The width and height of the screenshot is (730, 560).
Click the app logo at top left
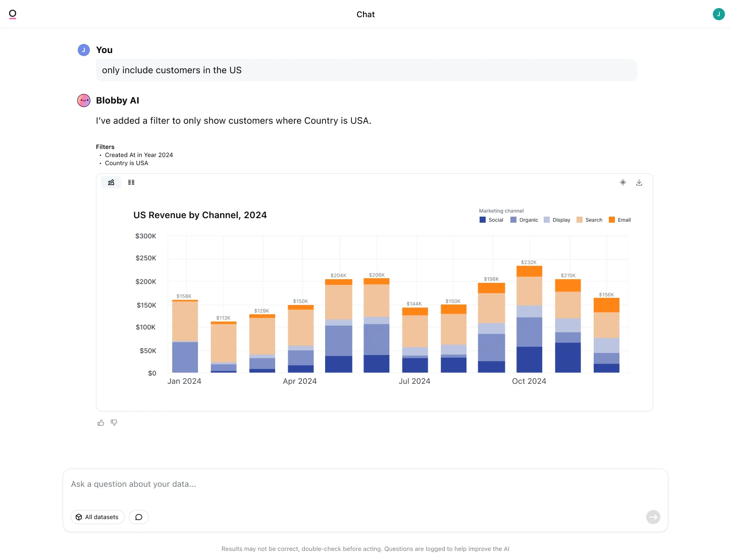13,14
